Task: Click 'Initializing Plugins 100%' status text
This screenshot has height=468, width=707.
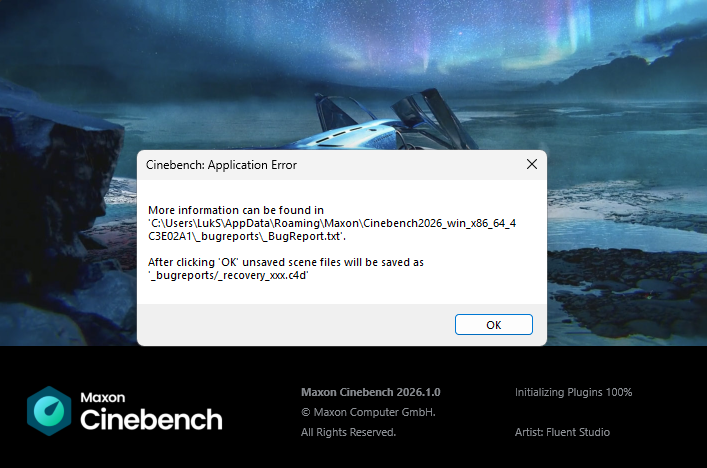Action: click(574, 392)
